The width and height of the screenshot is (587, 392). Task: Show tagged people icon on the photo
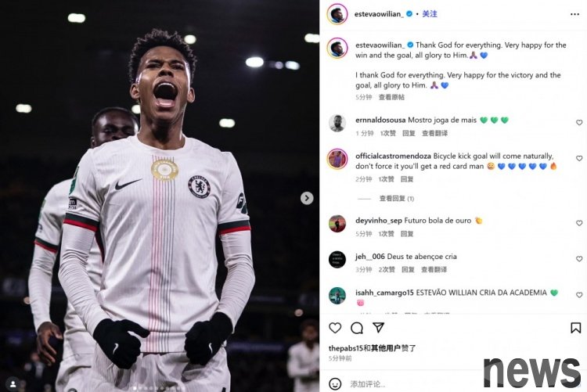[13, 383]
